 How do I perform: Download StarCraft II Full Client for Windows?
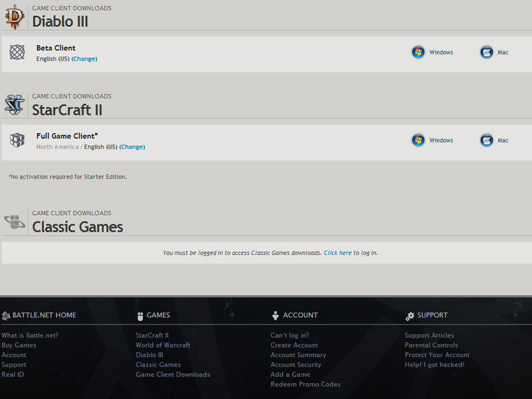coord(441,140)
